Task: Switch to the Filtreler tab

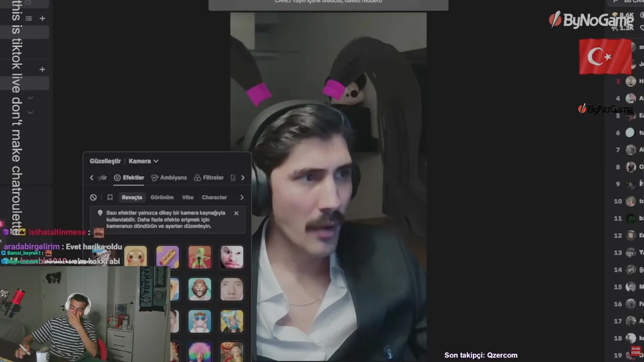Action: click(209, 177)
